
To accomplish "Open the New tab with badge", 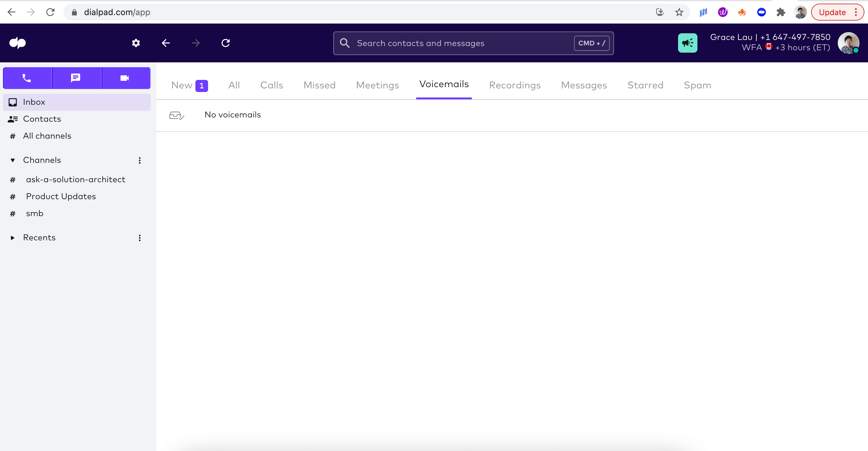I will [x=189, y=85].
